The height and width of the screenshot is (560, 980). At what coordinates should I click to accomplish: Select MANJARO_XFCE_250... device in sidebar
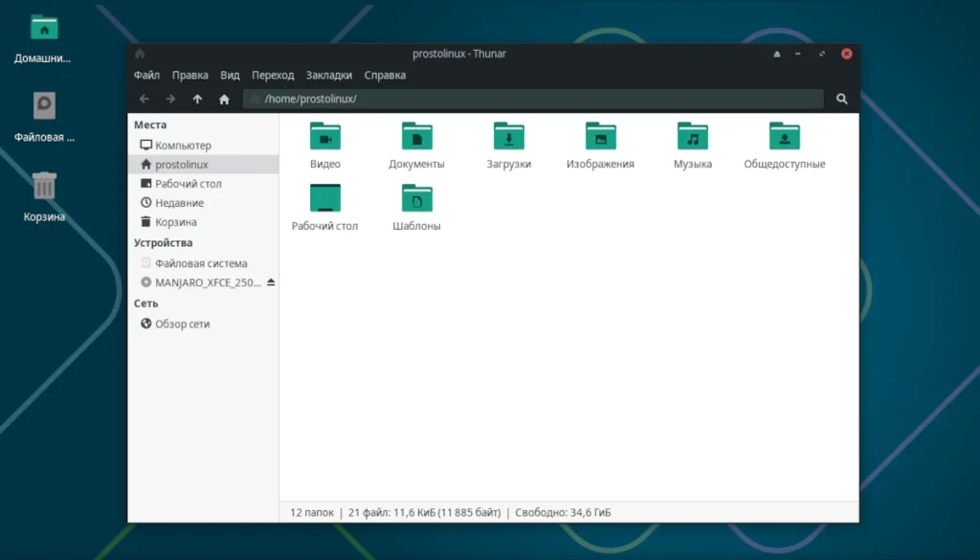point(200,282)
